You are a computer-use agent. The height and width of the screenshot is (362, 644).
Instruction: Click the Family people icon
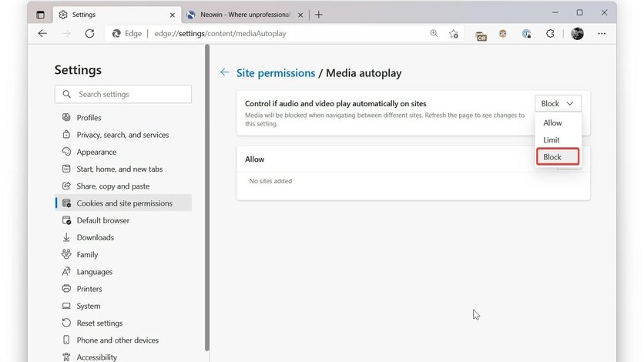click(x=66, y=254)
